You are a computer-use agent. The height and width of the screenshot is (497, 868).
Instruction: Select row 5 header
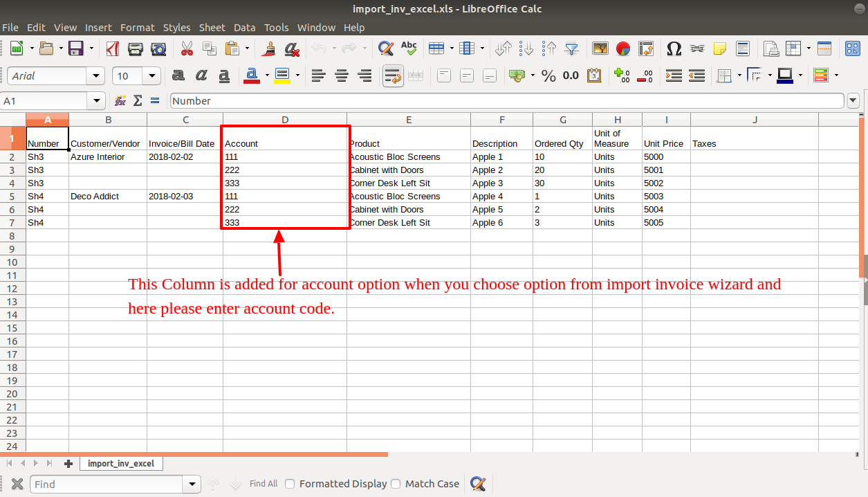click(12, 197)
